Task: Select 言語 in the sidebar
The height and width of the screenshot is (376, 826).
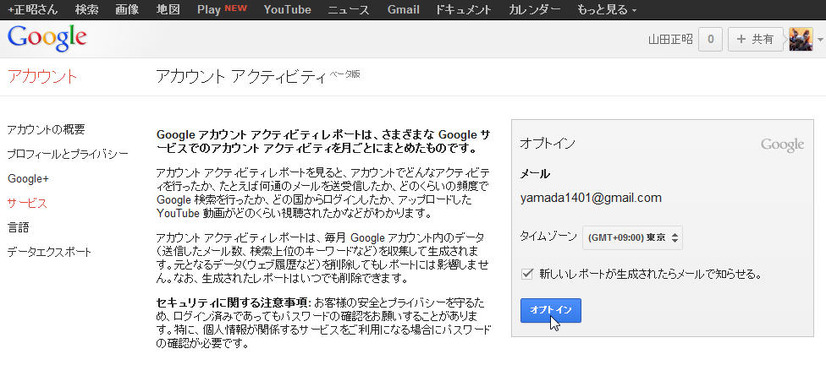Action: pos(18,227)
